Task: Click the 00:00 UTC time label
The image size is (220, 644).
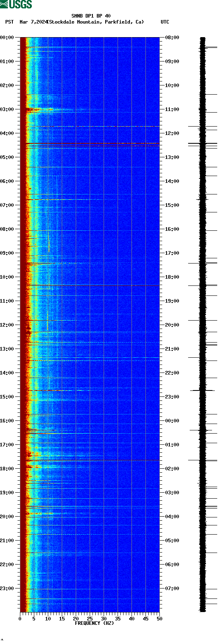Action: 172,421
